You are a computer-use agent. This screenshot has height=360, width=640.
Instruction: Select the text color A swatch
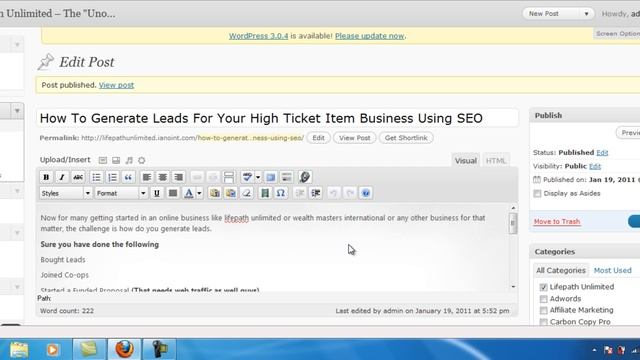pyautogui.click(x=189, y=193)
